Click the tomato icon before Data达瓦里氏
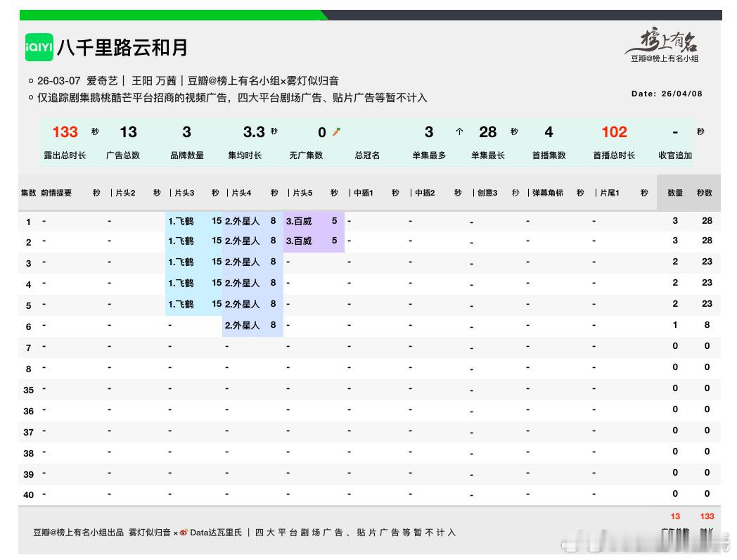Screen dimensions: 737x560 [184, 534]
